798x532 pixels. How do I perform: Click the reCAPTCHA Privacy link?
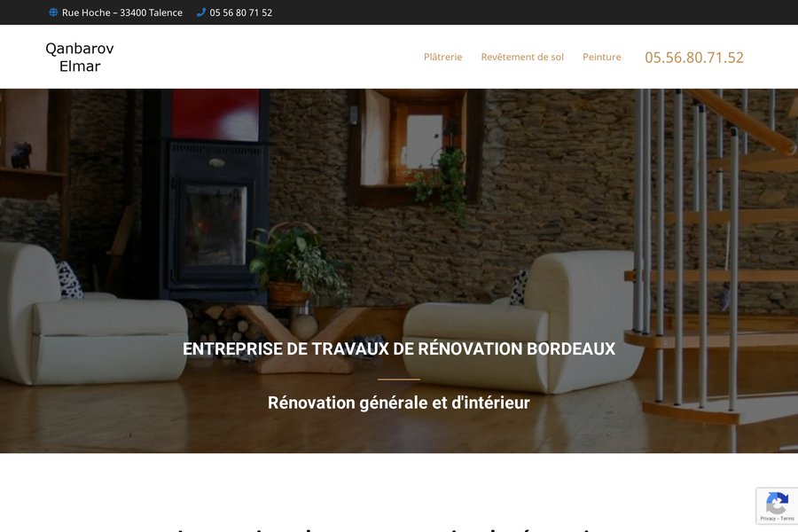pos(768,519)
